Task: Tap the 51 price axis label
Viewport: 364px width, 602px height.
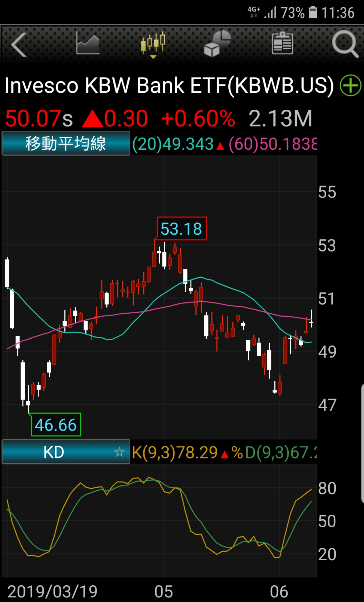Action: [327, 299]
